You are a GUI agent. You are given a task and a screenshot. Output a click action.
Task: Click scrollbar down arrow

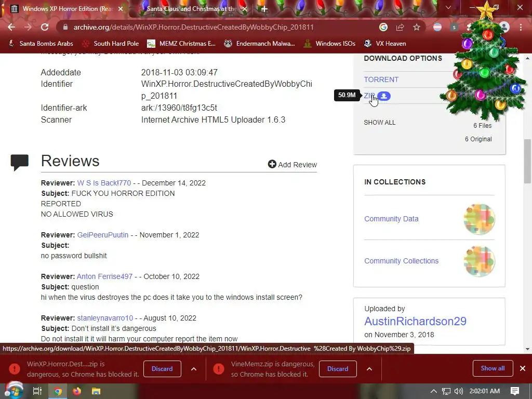coord(527,349)
